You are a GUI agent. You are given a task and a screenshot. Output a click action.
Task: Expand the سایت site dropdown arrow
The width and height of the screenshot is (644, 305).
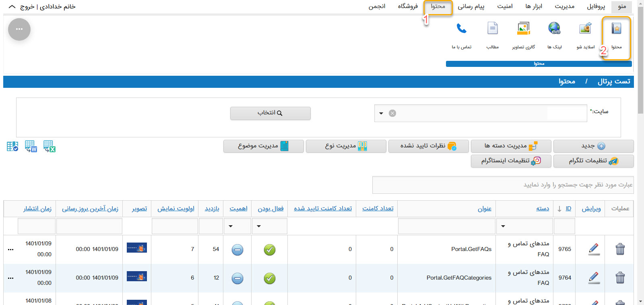381,114
